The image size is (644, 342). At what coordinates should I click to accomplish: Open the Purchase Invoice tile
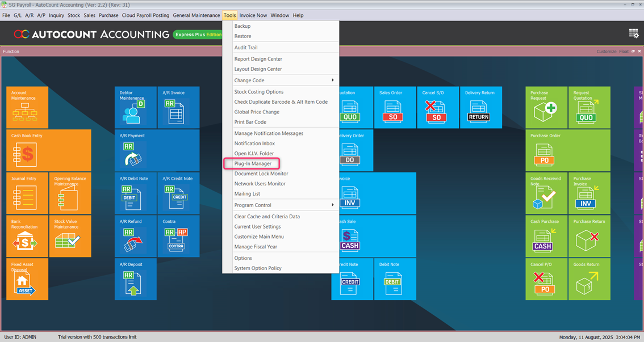pyautogui.click(x=589, y=193)
